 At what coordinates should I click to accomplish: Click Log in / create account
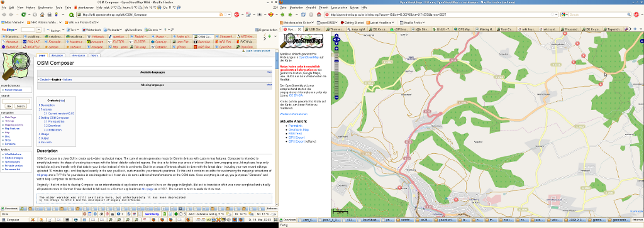[x=258, y=51]
